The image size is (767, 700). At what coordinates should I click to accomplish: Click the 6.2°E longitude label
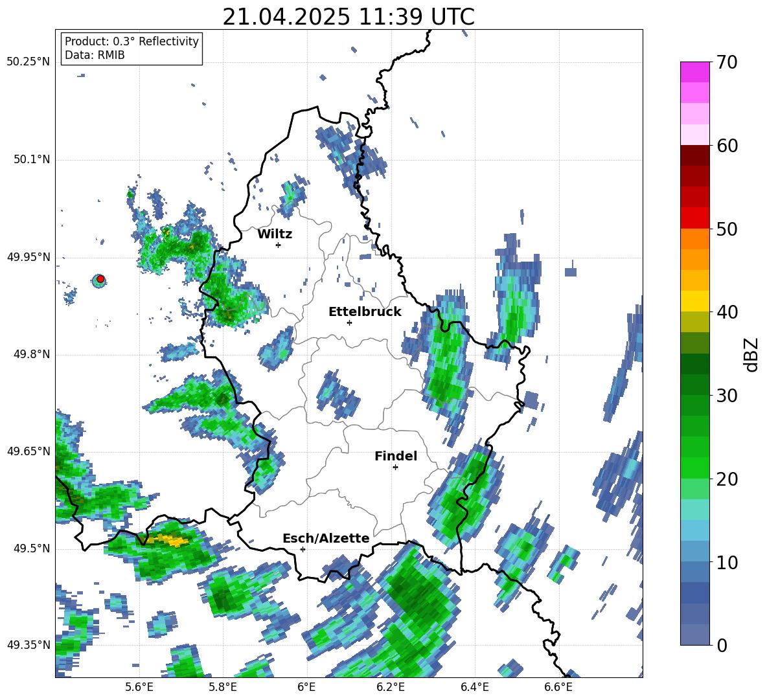(x=391, y=687)
